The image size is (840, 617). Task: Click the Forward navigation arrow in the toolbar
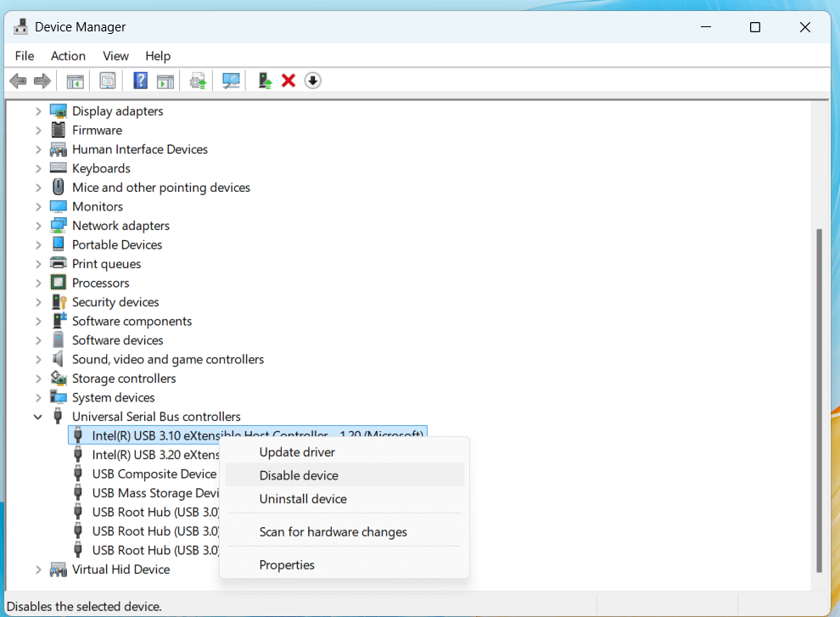tap(42, 80)
